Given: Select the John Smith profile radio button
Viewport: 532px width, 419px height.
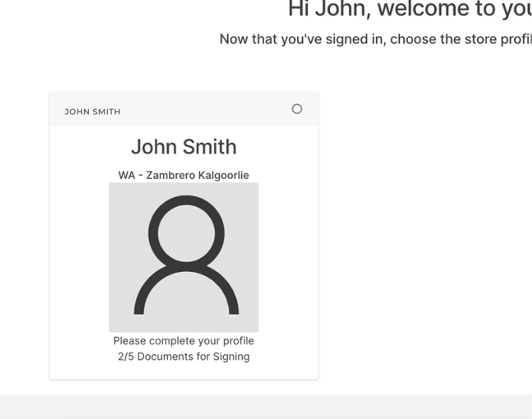Looking at the screenshot, I should point(297,109).
